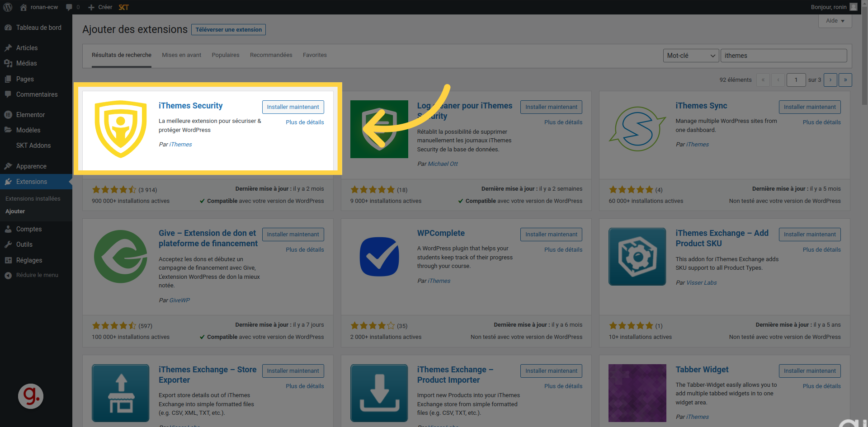Switch to Recommandées tab
The image size is (868, 427).
(x=271, y=55)
